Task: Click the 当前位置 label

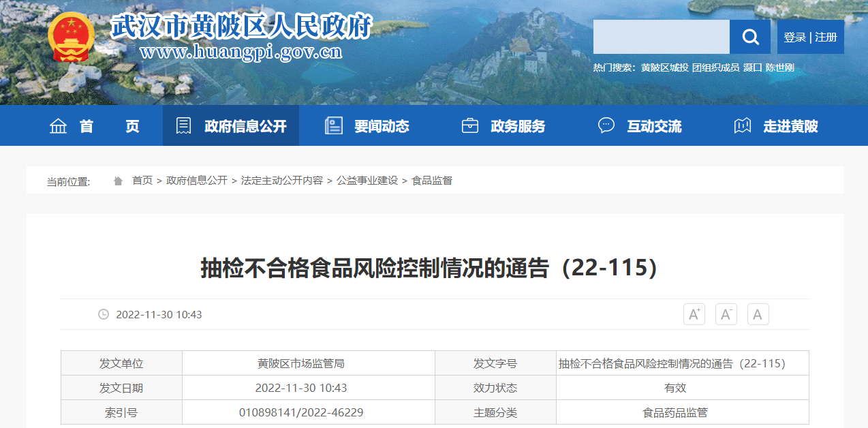Action: pyautogui.click(x=68, y=181)
